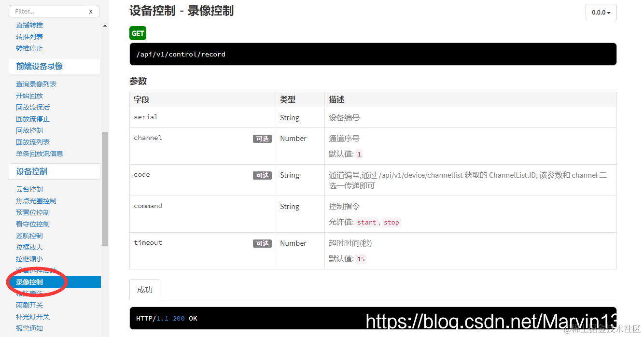The image size is (644, 337).
Task: Select the highlighted 录像控制 sidebar item
Action: tap(55, 282)
